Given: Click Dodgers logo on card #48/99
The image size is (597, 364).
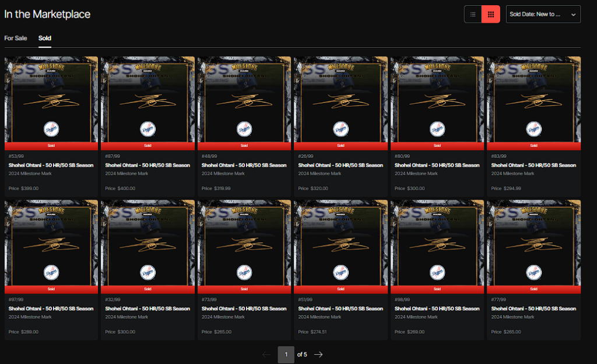Looking at the screenshot, I should [x=244, y=129].
